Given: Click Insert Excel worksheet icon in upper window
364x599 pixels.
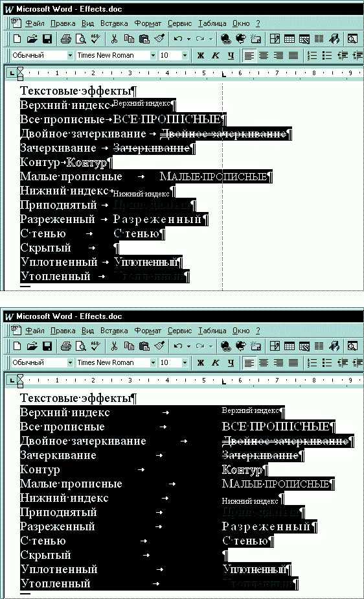Looking at the screenshot, I should (x=304, y=39).
